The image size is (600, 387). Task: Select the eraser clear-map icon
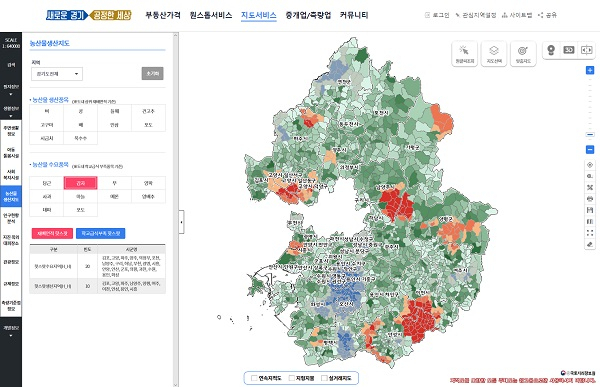[590, 244]
